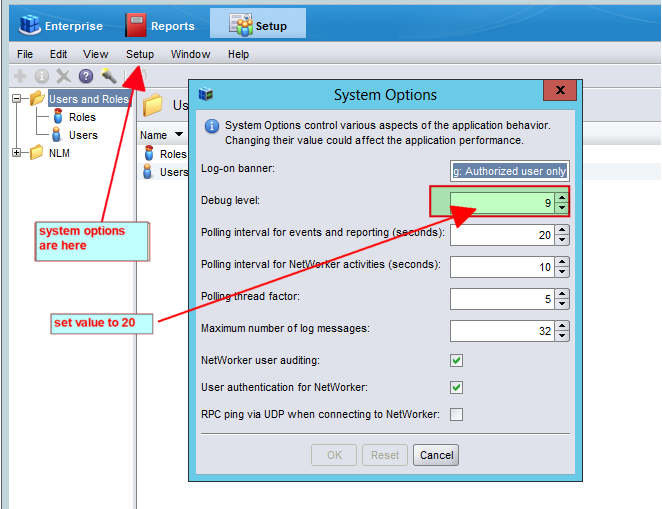Increase the maximum number of log messages

[562, 326]
